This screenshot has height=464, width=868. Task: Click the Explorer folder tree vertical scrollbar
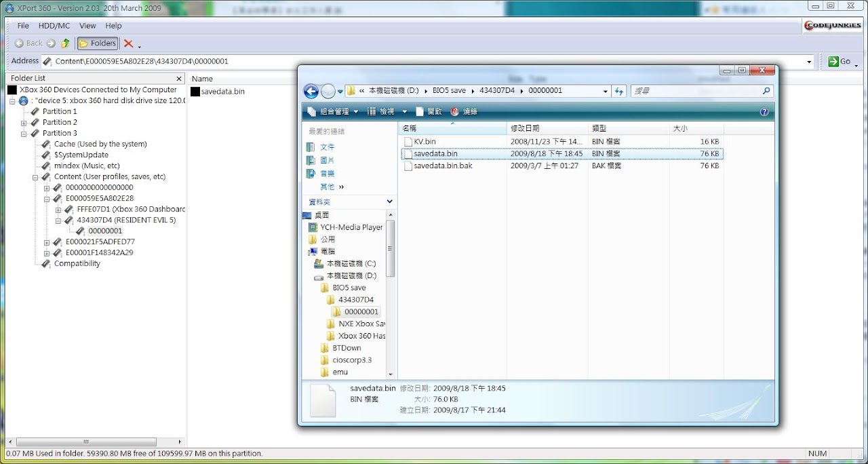390,248
